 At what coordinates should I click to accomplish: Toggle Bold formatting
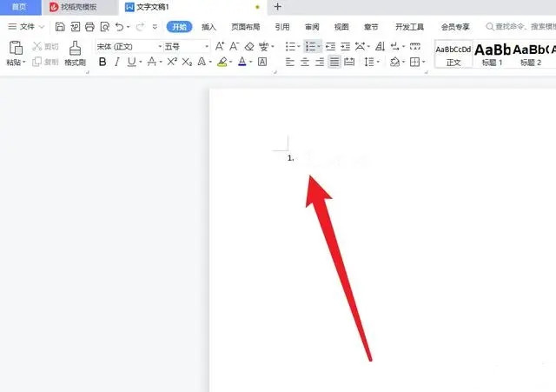(x=103, y=62)
